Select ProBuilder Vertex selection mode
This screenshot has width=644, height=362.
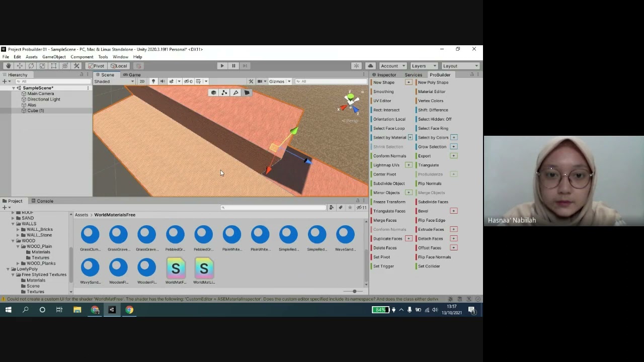tap(224, 93)
